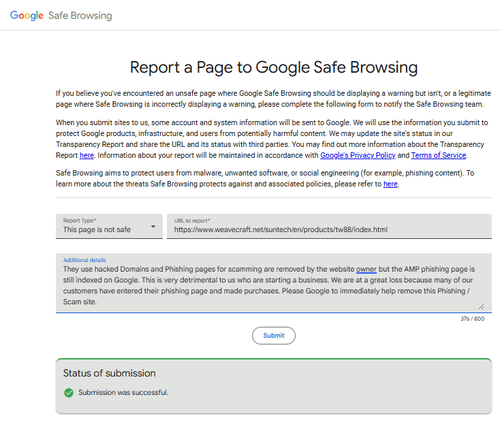Open the Report Type combo box
500x424 pixels.
(x=109, y=226)
